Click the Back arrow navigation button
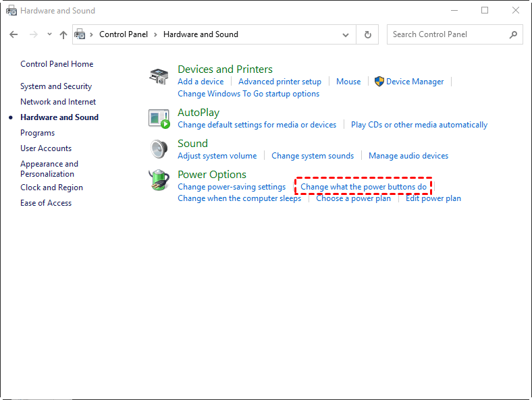The width and height of the screenshot is (532, 400). click(x=14, y=34)
